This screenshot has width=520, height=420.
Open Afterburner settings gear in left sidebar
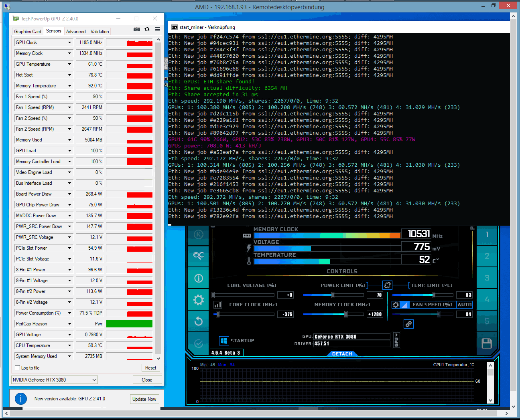click(199, 300)
